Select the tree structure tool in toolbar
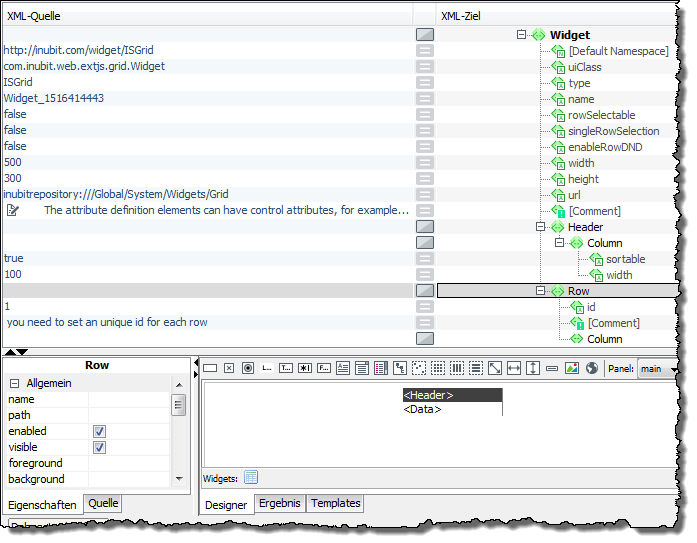The width and height of the screenshot is (697, 543). pos(400,368)
